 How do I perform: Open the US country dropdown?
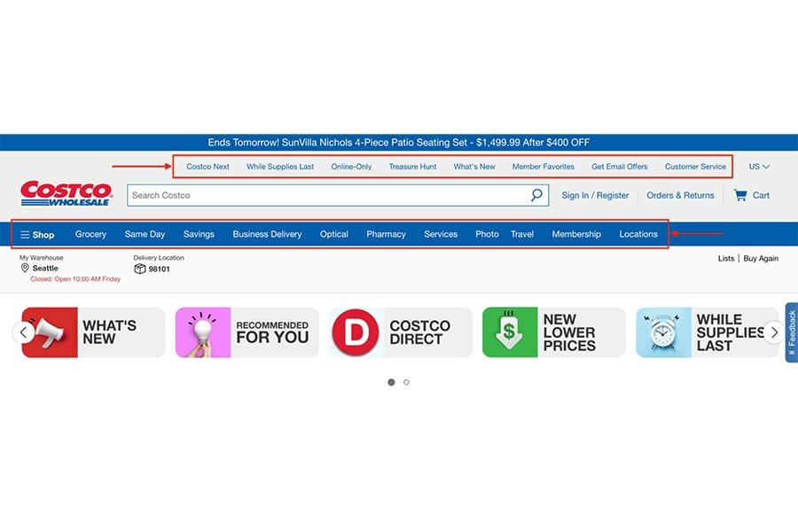[x=759, y=167]
